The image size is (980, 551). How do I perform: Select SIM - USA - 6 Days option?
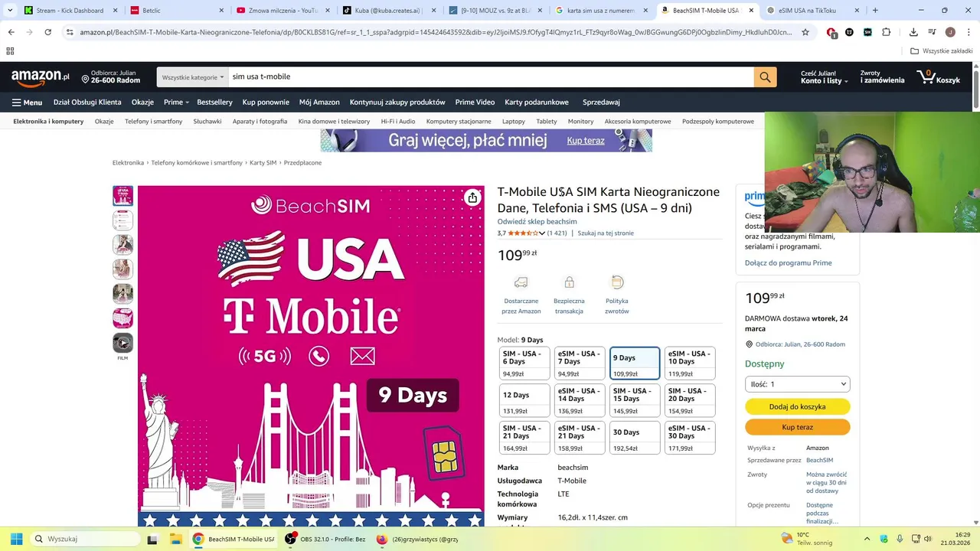[524, 364]
